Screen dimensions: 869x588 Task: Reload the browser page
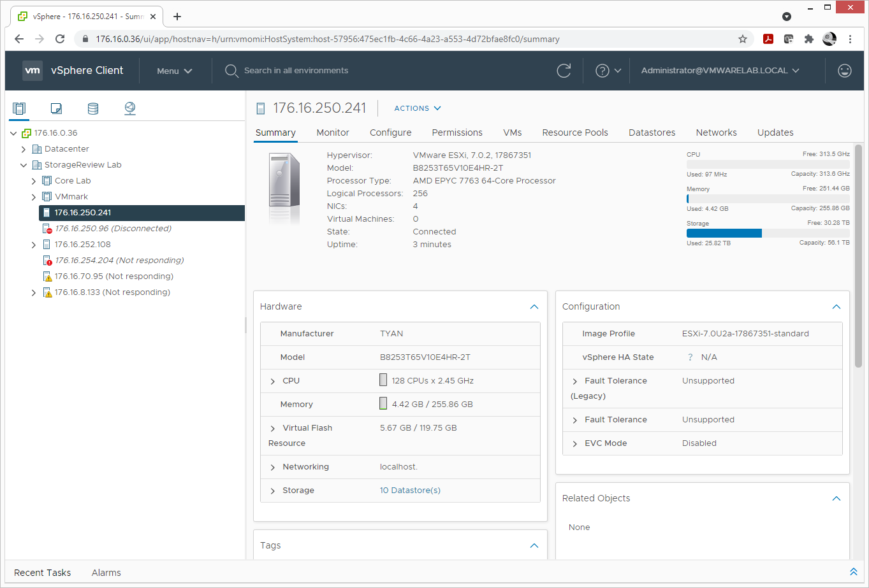(60, 39)
